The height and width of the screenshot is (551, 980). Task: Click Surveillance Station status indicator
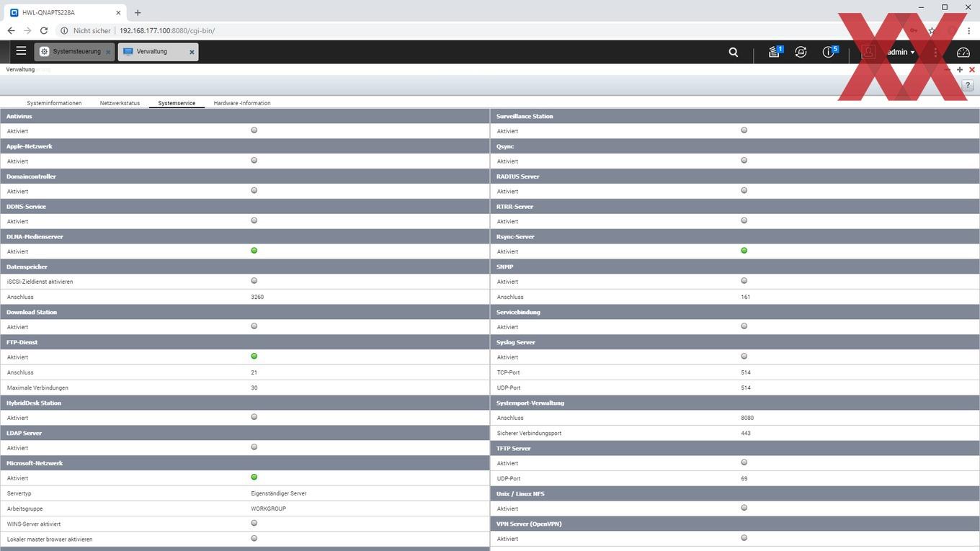pos(744,130)
